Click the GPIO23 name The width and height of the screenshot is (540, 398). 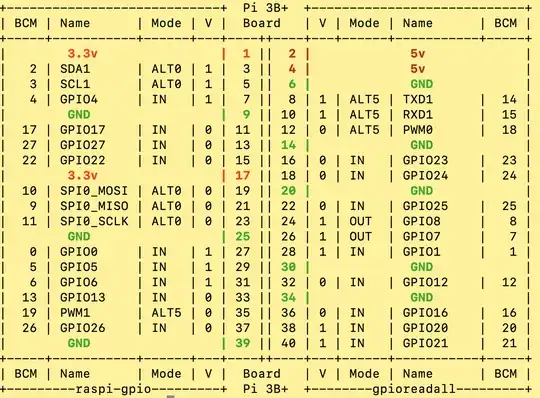point(425,160)
